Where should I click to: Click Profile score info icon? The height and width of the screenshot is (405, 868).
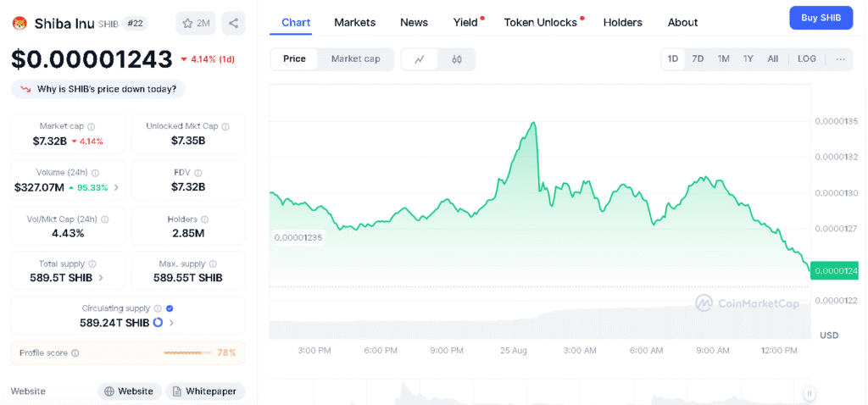pos(75,352)
